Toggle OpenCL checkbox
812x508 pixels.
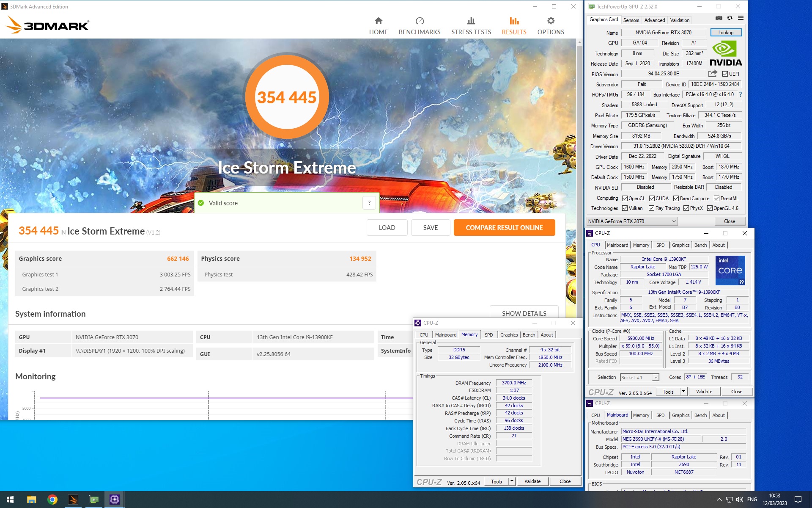(625, 199)
